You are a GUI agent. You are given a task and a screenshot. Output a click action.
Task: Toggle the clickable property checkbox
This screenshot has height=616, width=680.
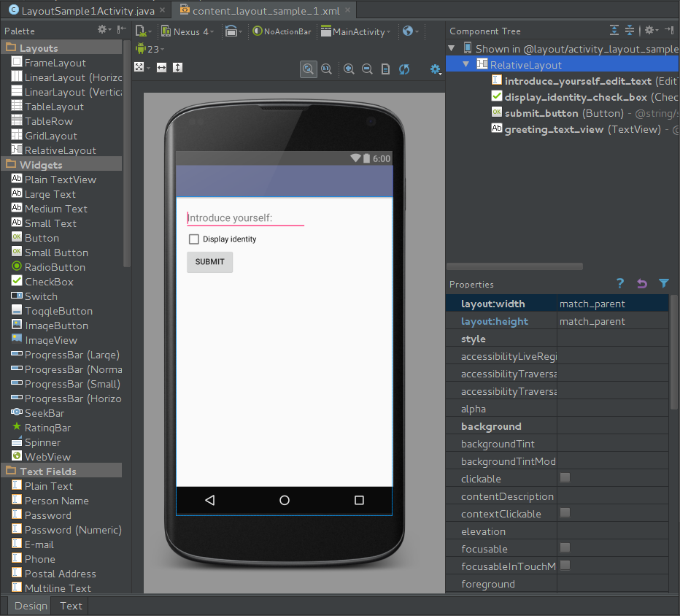click(565, 478)
